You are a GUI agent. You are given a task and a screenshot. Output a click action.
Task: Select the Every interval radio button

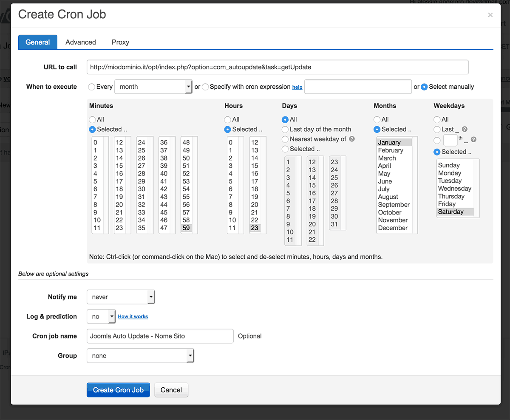pos(91,87)
